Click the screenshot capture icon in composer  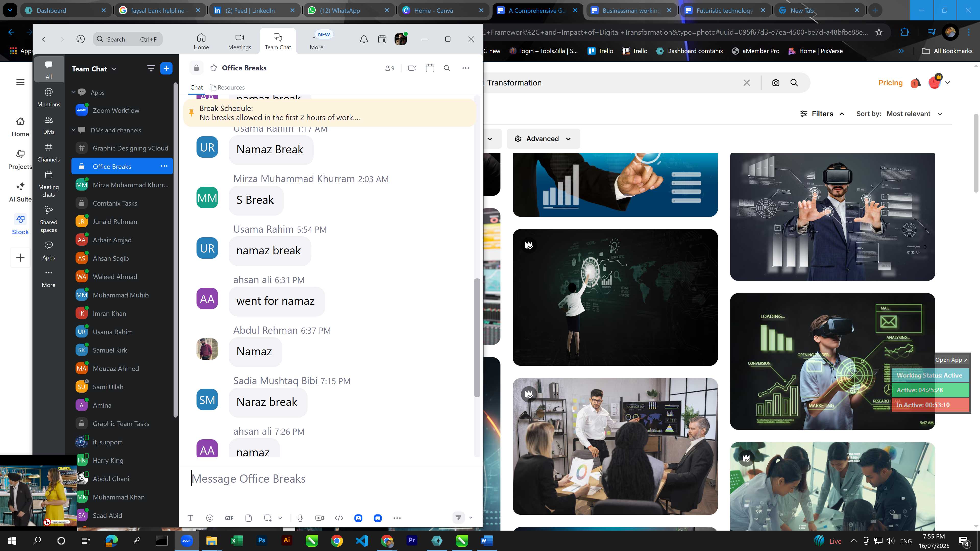coord(268,518)
